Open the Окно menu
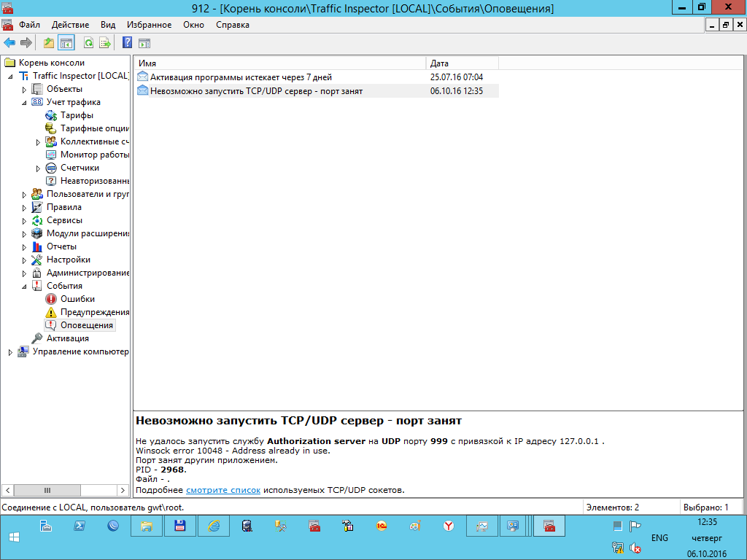Image resolution: width=747 pixels, height=560 pixels. [193, 25]
